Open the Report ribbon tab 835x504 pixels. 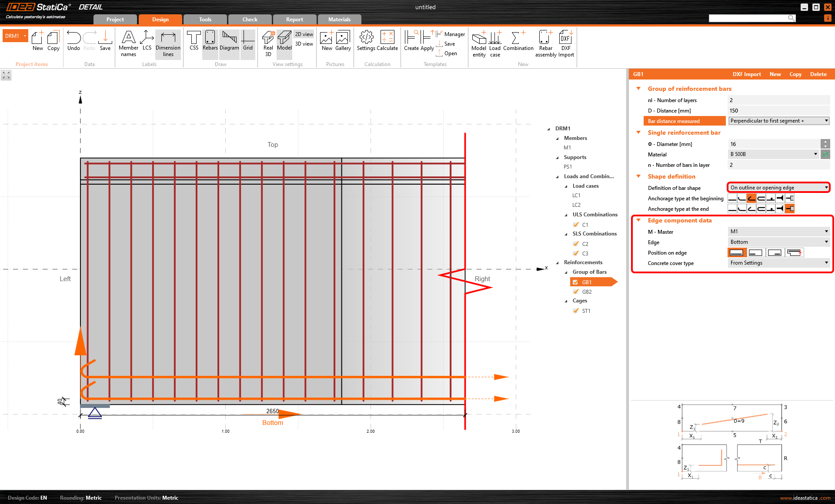(294, 19)
